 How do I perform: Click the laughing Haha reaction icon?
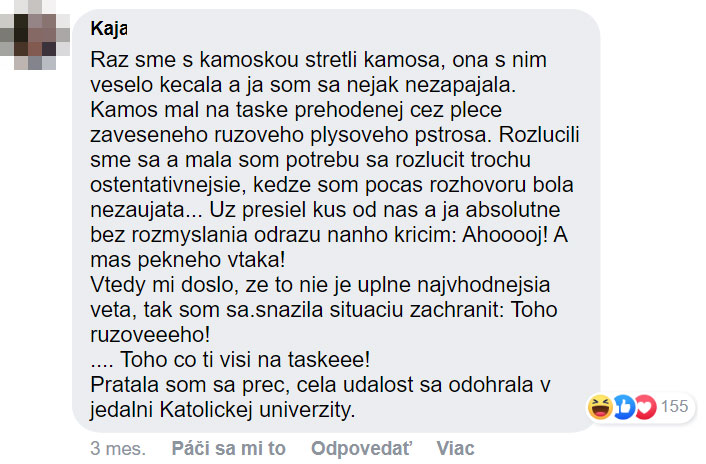[x=602, y=407]
